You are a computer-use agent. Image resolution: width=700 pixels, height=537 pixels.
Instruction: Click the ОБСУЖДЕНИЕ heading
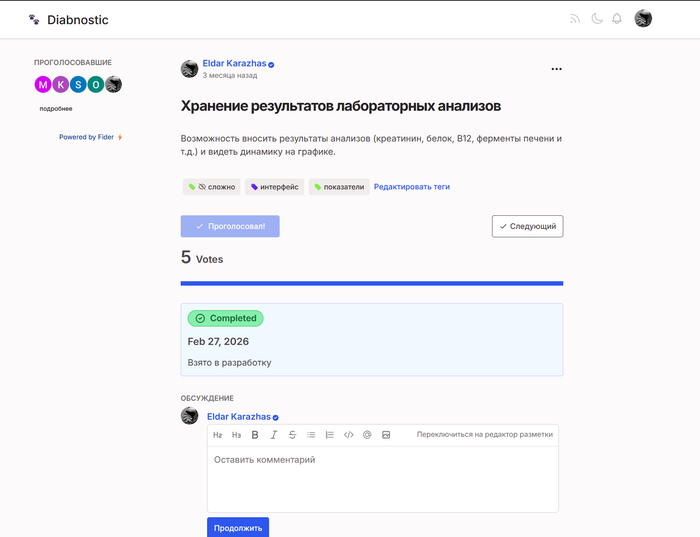[x=207, y=398]
